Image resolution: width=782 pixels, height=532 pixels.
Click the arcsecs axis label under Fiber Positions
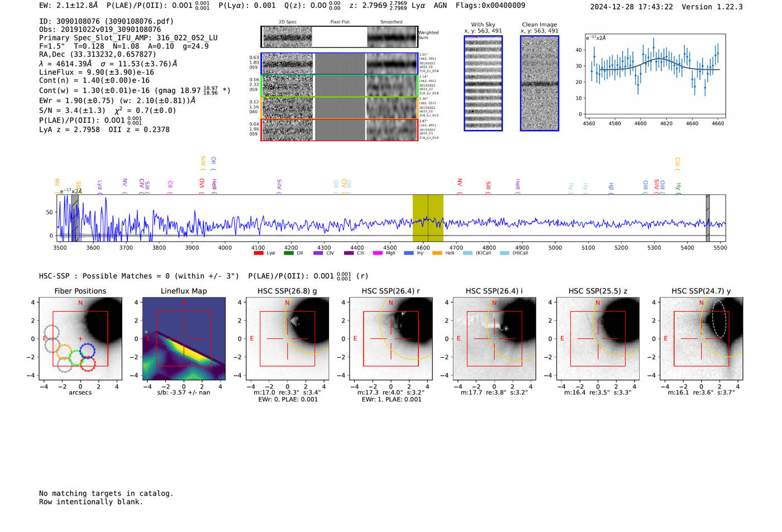click(80, 392)
